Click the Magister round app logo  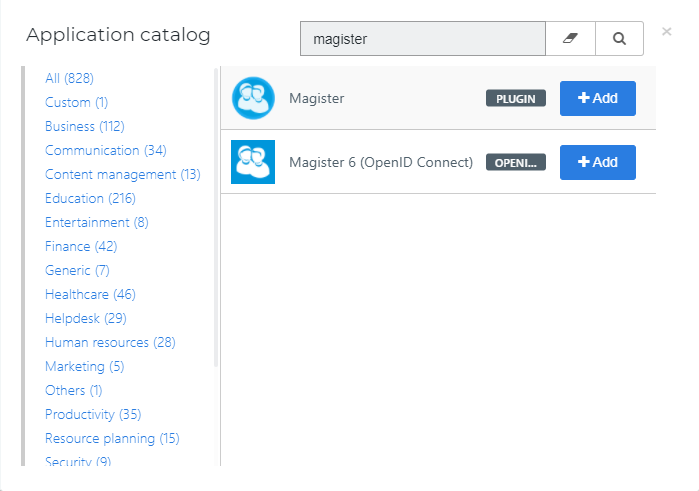click(x=253, y=98)
